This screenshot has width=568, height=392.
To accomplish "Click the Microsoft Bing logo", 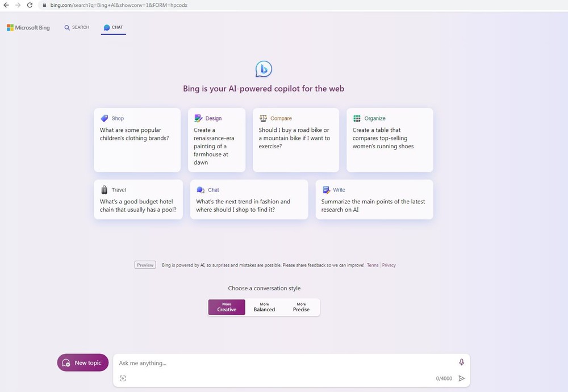I will coord(28,27).
